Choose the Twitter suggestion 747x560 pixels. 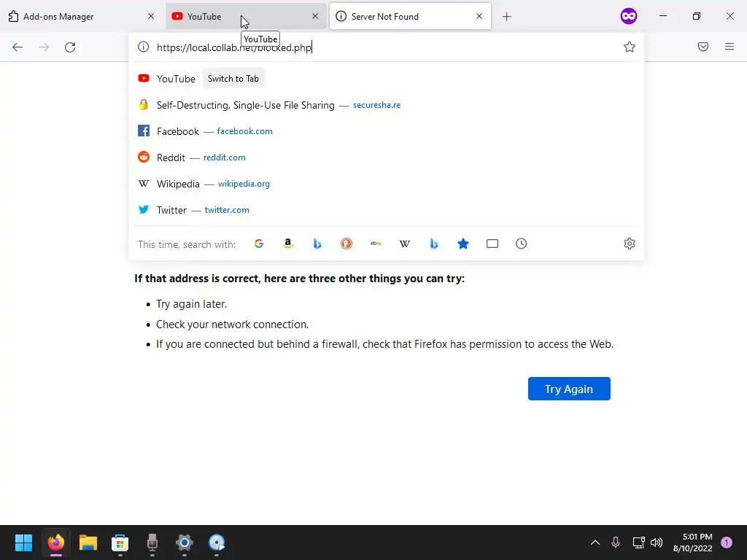coord(386,210)
